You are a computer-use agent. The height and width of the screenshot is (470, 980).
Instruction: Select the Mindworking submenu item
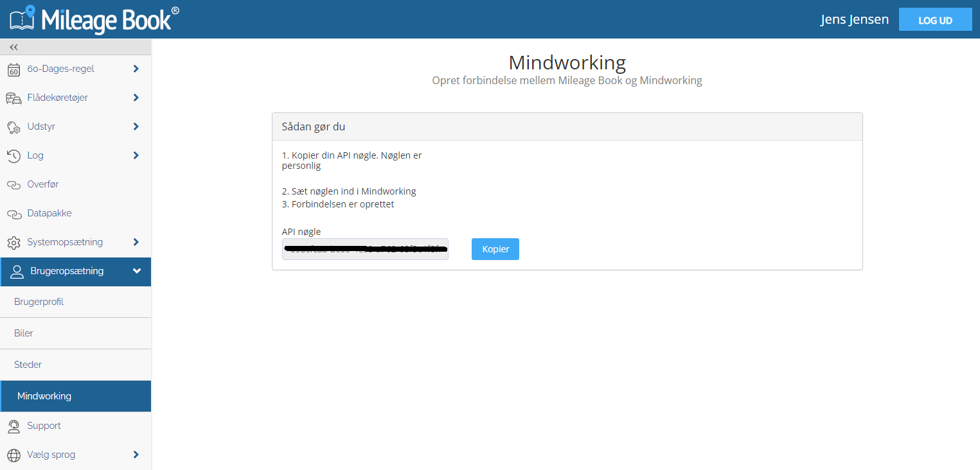point(76,396)
